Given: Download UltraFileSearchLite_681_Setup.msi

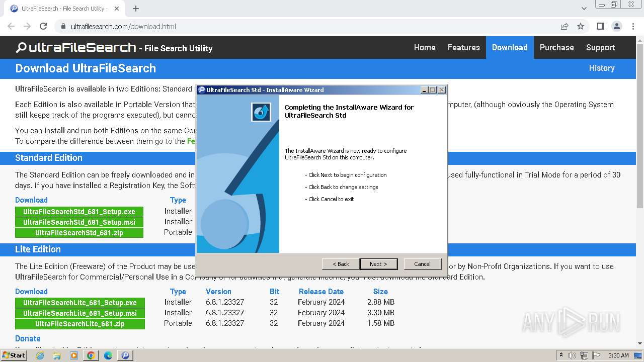Looking at the screenshot, I should (80, 313).
